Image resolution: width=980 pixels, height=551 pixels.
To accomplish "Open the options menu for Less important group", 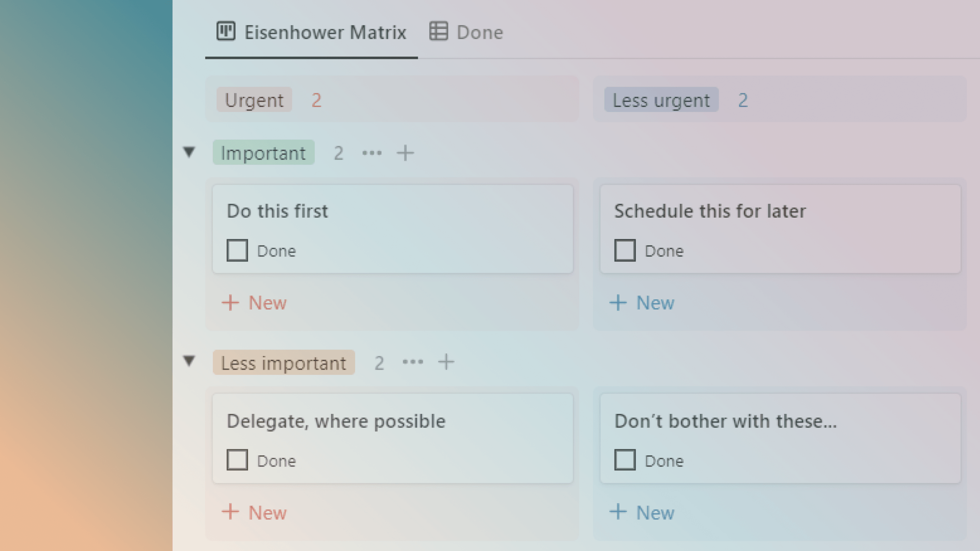I will [x=412, y=362].
